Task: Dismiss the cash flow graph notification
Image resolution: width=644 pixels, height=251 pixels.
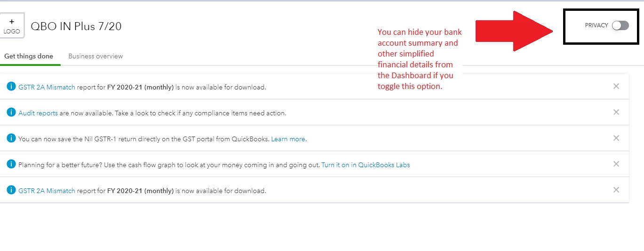Action: pos(616,164)
